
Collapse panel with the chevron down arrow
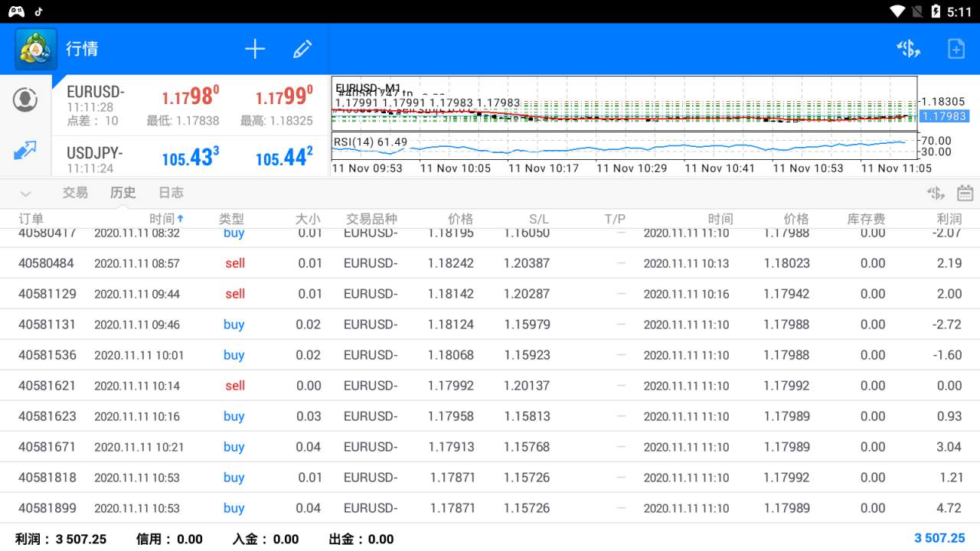click(x=25, y=194)
